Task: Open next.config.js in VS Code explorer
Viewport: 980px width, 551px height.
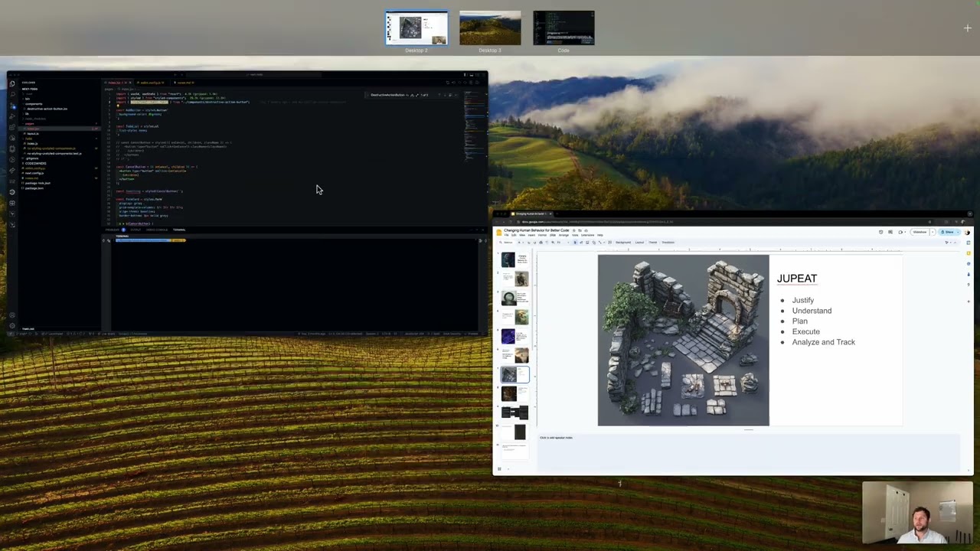Action: [34, 173]
